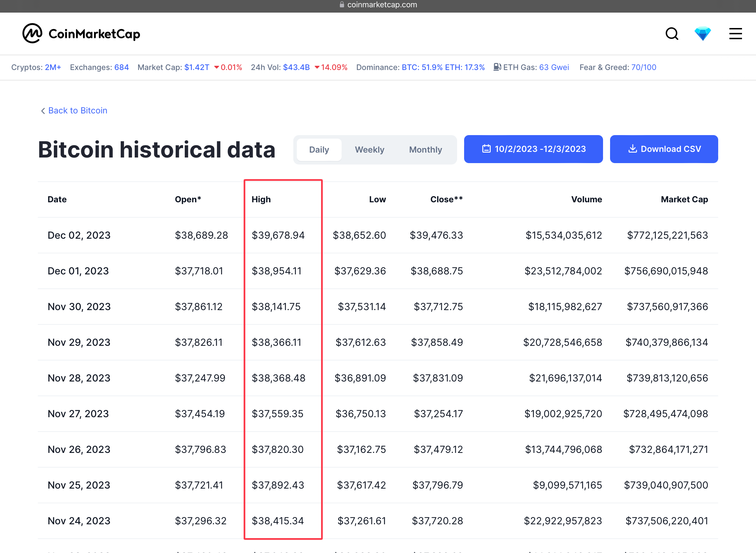
Task: Open the 10/2/2023 -12/3/2023 date range picker
Action: click(x=533, y=149)
